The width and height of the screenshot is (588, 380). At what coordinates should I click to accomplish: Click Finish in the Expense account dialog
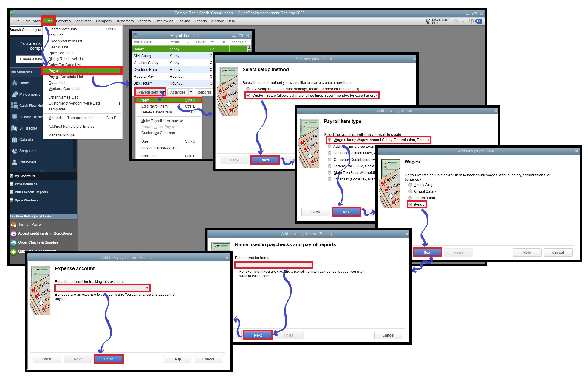pyautogui.click(x=109, y=359)
